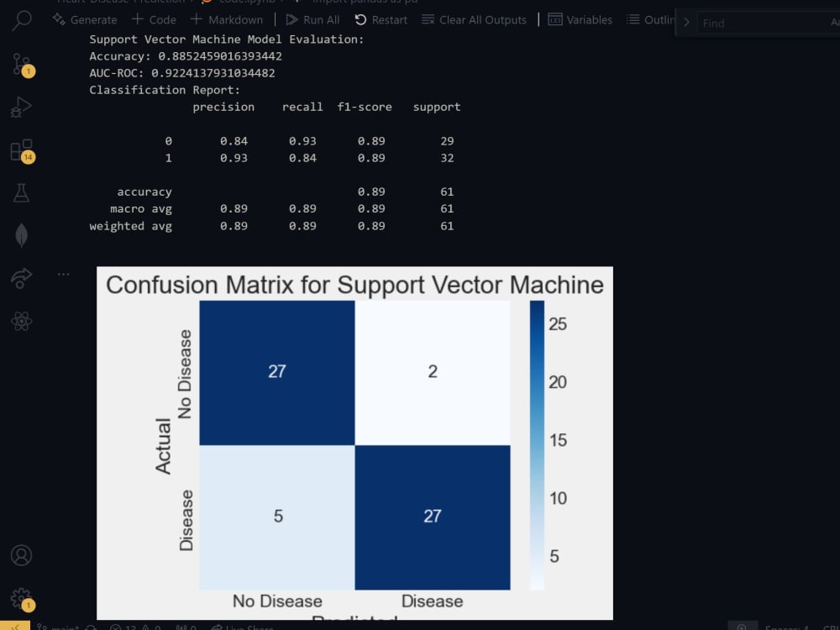Open the notebook Outline
This screenshot has width=840, height=630.
pyautogui.click(x=651, y=20)
